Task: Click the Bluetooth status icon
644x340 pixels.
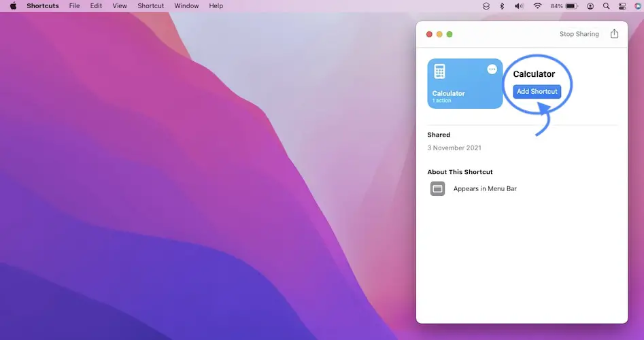Action: pyautogui.click(x=502, y=6)
